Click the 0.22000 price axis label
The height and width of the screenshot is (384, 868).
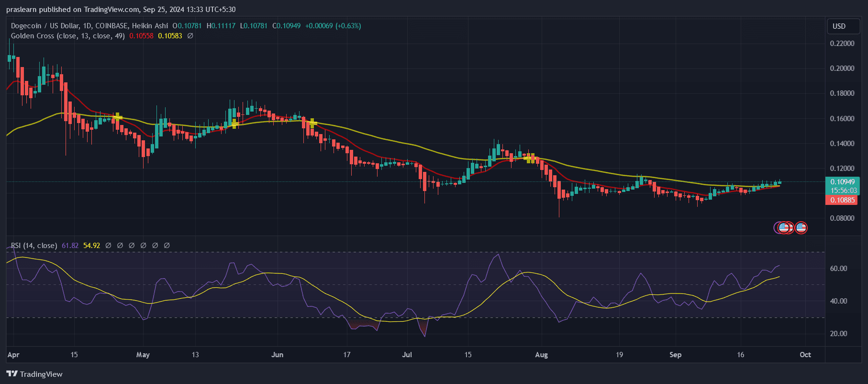(x=842, y=44)
